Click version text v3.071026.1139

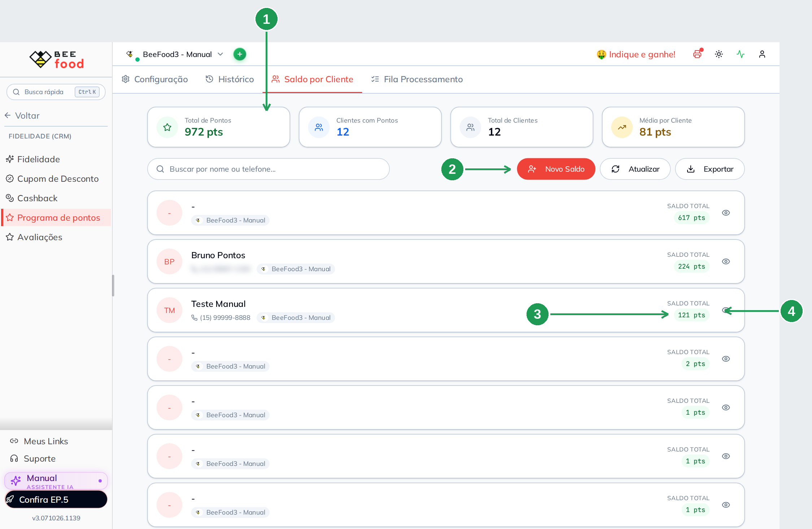(56, 518)
